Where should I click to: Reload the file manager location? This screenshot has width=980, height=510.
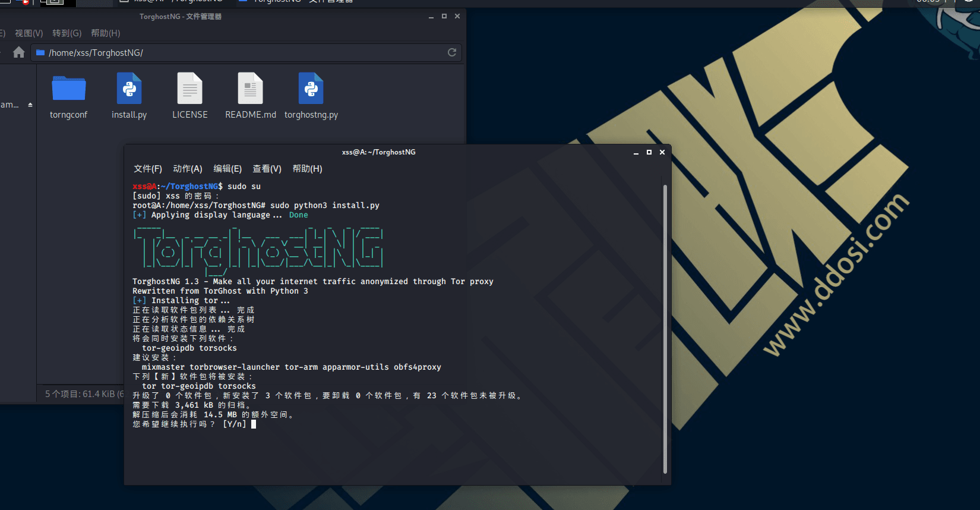(452, 52)
